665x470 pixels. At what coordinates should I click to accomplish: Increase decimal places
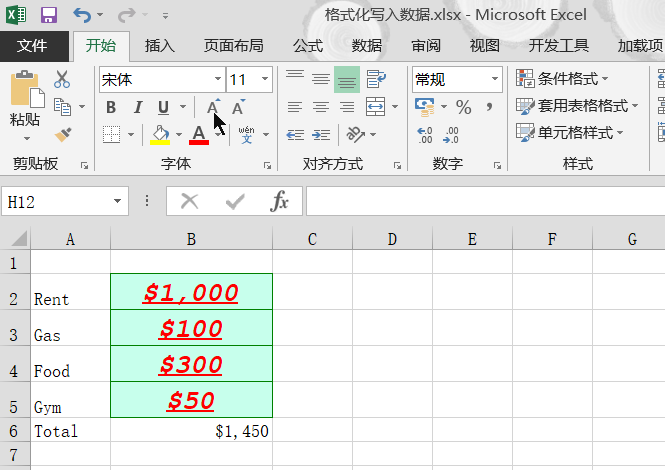pyautogui.click(x=425, y=135)
